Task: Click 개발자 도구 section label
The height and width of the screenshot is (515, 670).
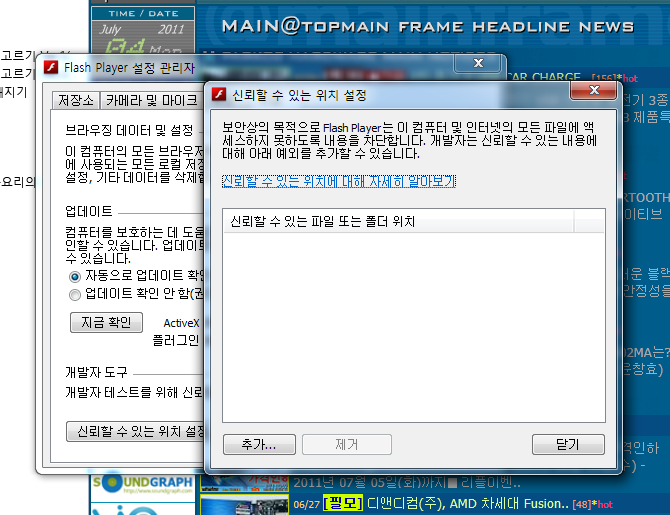Action: pos(96,372)
